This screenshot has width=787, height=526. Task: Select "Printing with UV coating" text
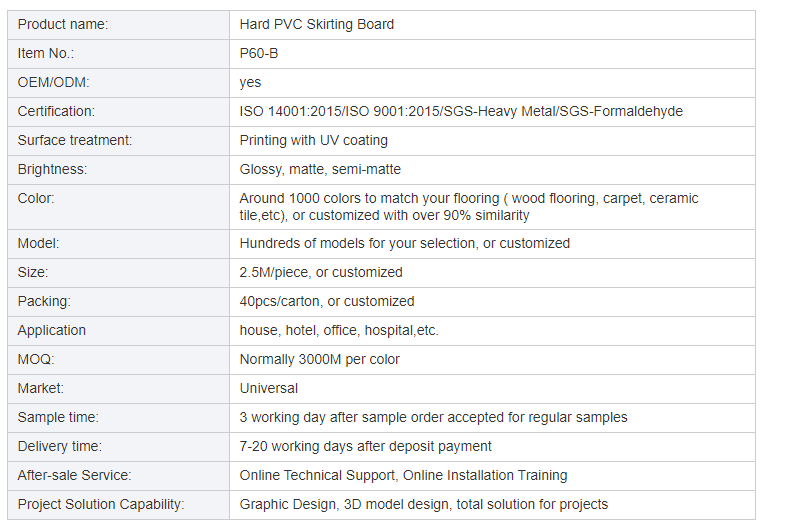coord(314,140)
